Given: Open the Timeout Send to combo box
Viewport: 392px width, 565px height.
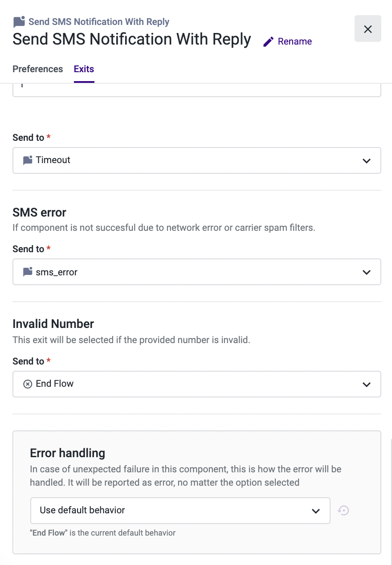Looking at the screenshot, I should point(197,160).
